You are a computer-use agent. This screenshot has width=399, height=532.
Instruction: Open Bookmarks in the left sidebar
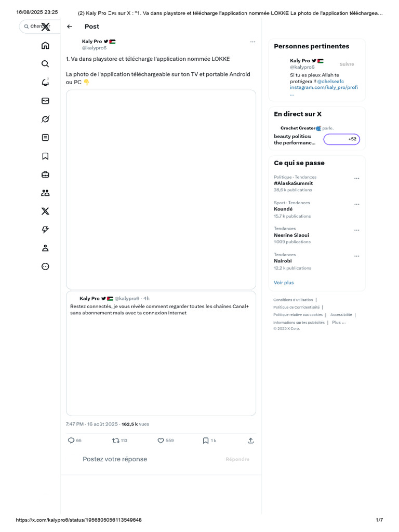tap(45, 156)
